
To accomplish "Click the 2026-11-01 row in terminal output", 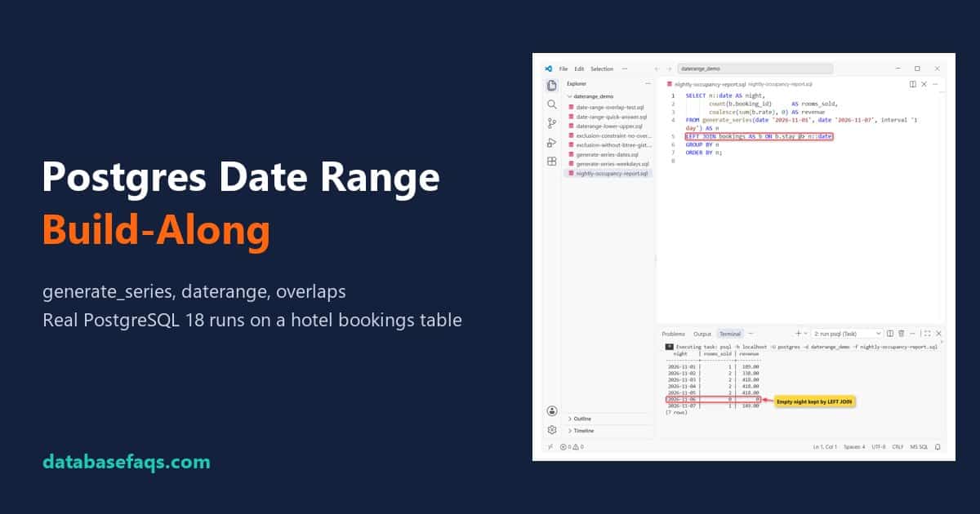I will tap(714, 367).
